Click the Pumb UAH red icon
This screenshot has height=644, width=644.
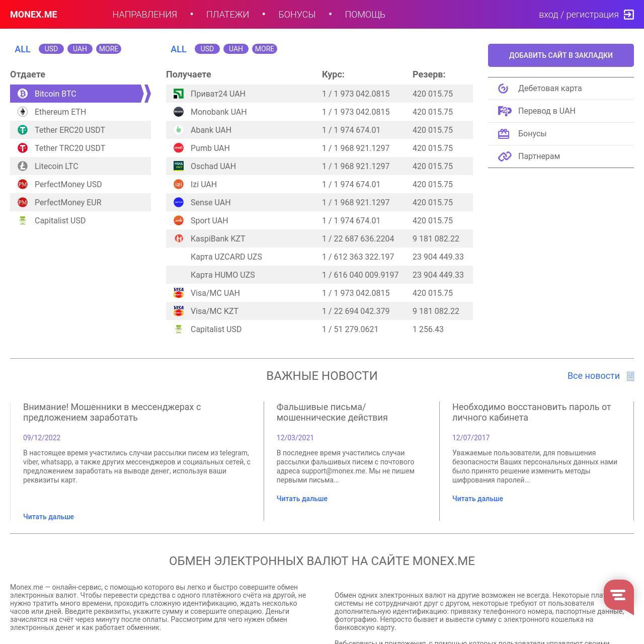[x=179, y=148]
